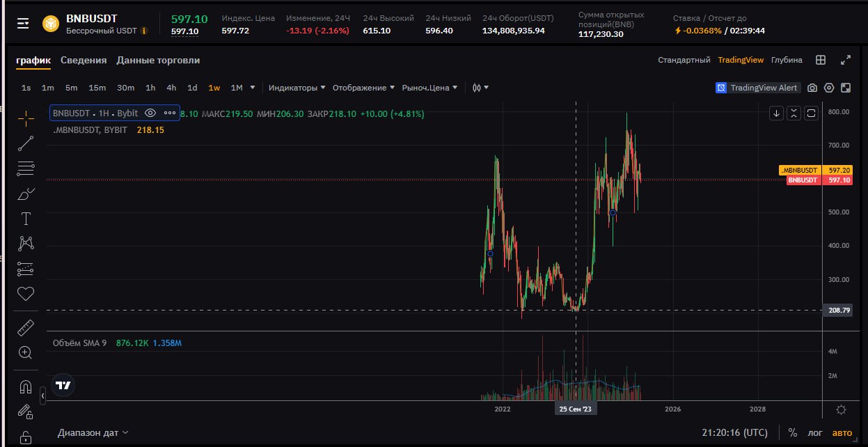868x447 pixels.
Task: Switch to the Сведения tab
Action: (x=84, y=61)
